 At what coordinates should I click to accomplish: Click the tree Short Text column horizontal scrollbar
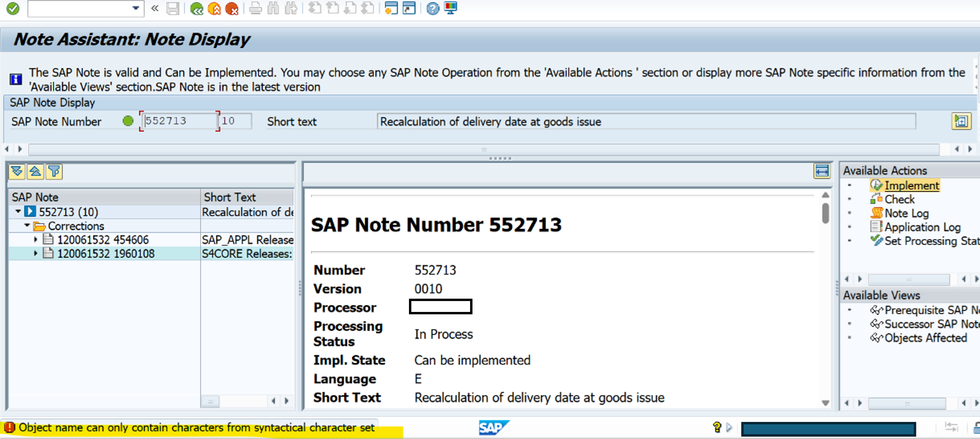click(210, 402)
